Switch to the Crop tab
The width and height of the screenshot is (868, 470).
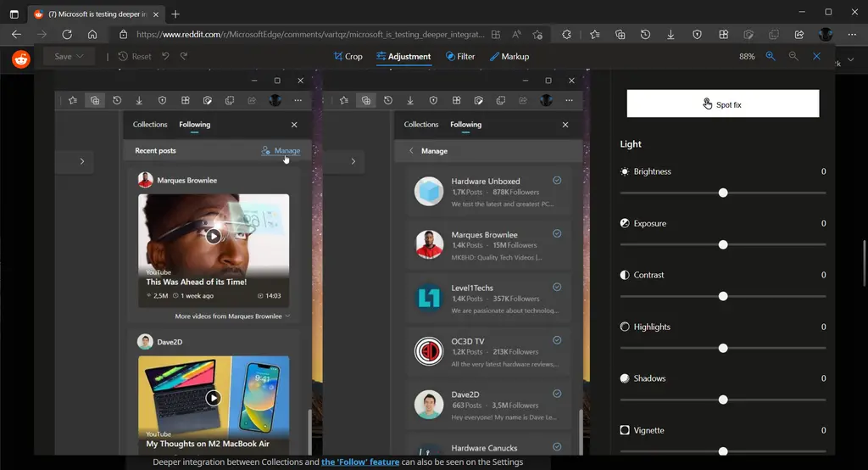coord(348,56)
